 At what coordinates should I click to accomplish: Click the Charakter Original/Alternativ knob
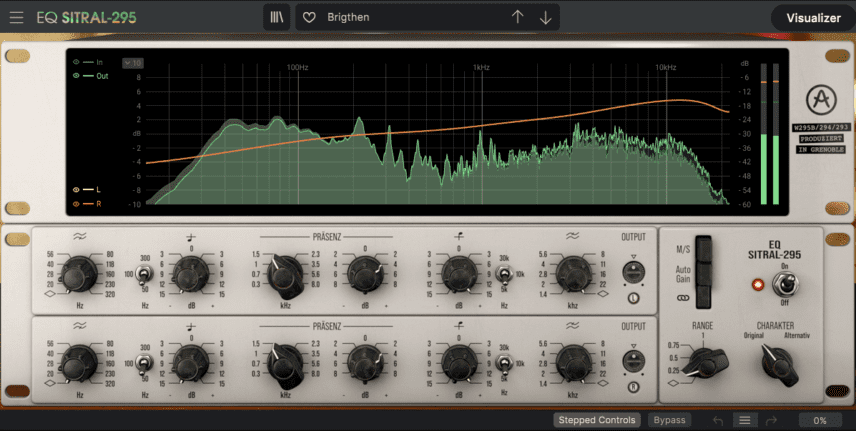pyautogui.click(x=778, y=363)
